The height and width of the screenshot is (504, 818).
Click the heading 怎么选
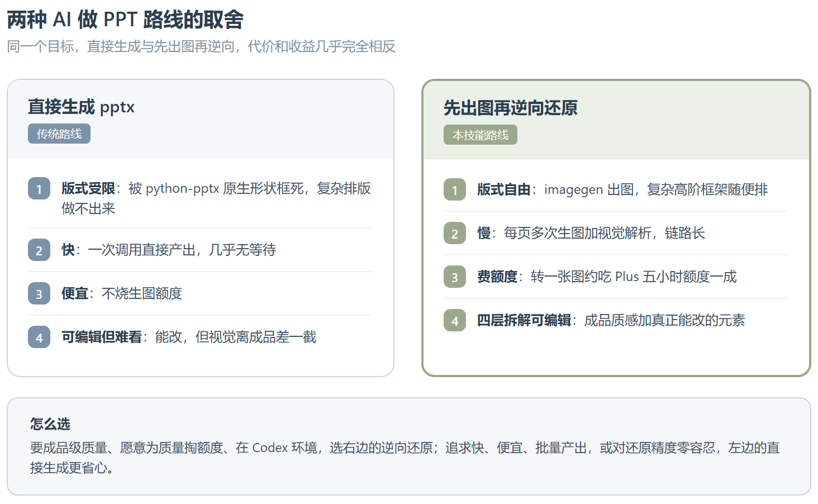pos(50,424)
